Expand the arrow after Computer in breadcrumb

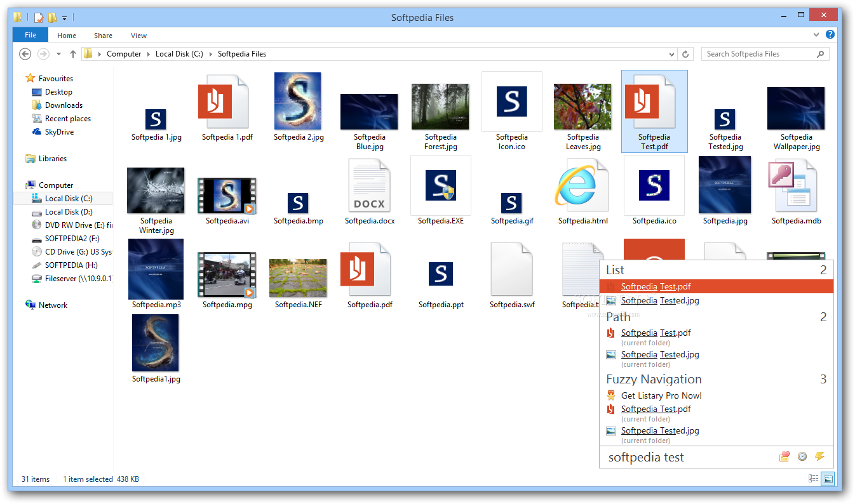(149, 54)
